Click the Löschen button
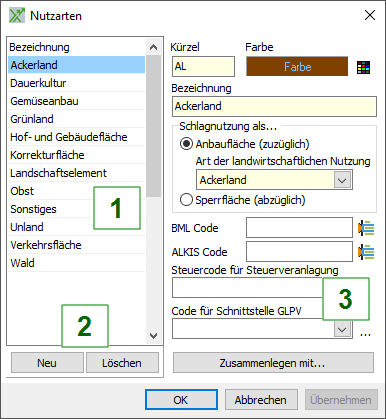 point(122,363)
